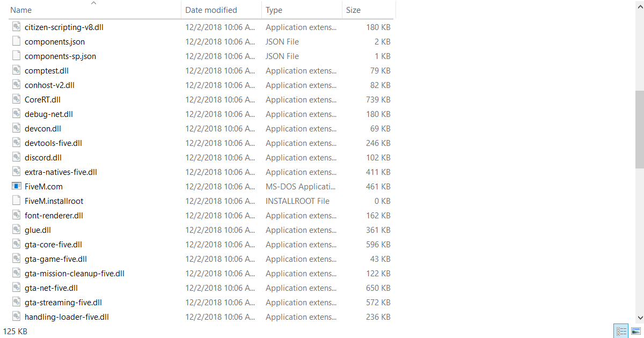Click the 125 KB status bar text
644x338 pixels.
tap(15, 332)
